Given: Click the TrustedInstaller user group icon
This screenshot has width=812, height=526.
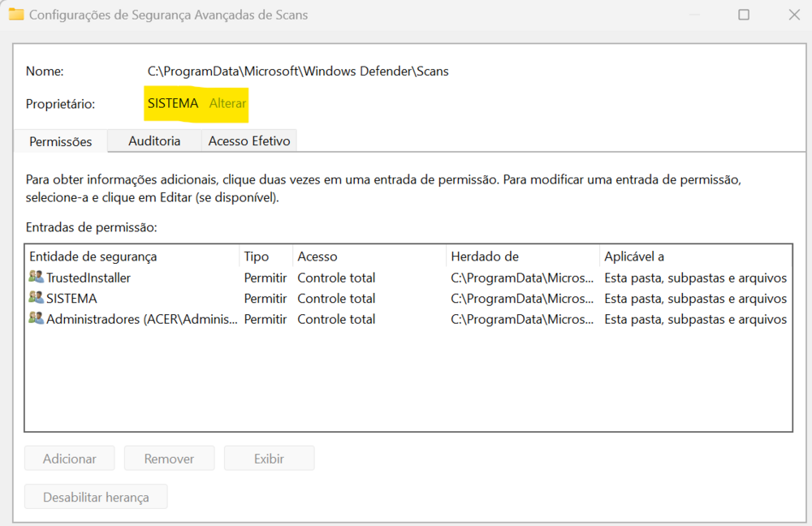Looking at the screenshot, I should [36, 278].
